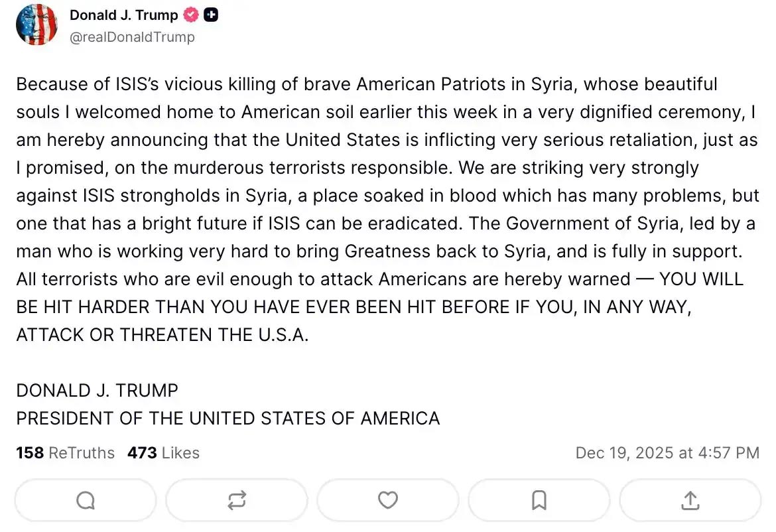Open Donald J. Trump's profile avatar

pos(36,25)
